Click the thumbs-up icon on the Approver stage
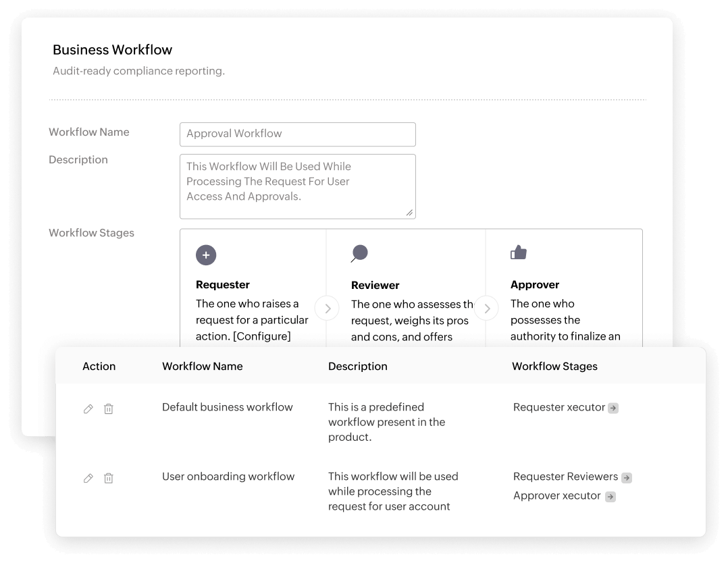Screen dimensions: 728x563 [518, 252]
